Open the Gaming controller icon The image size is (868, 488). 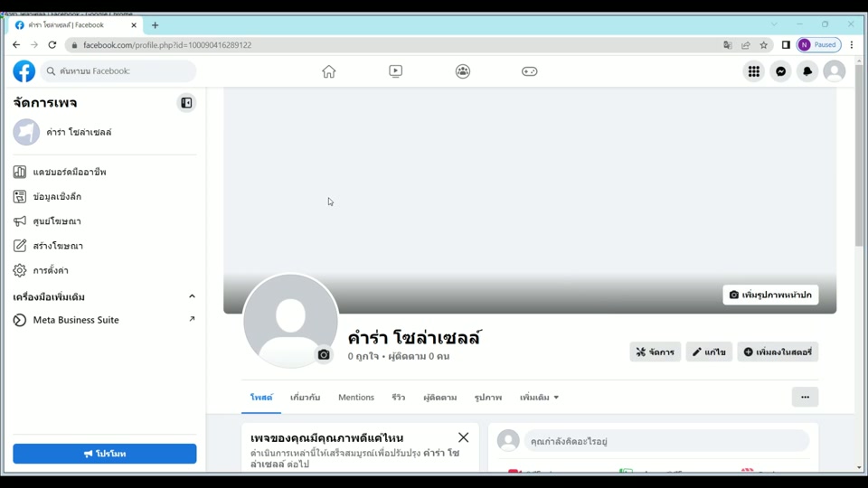[529, 71]
